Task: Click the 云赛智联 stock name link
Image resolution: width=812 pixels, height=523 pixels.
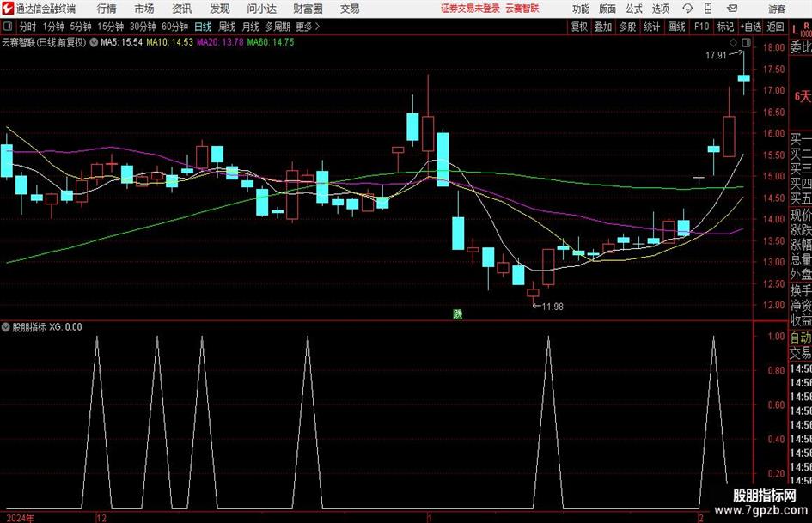Action: click(x=522, y=9)
